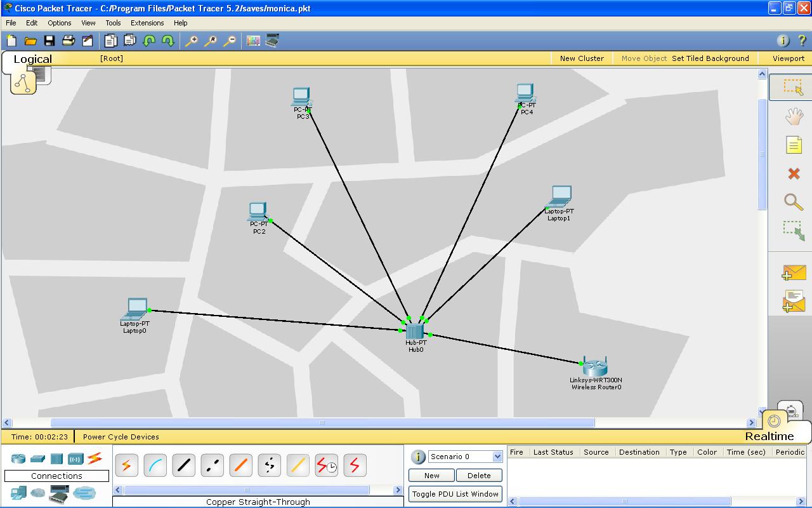812x508 pixels.
Task: Toggle PDU List Window button
Action: click(455, 494)
